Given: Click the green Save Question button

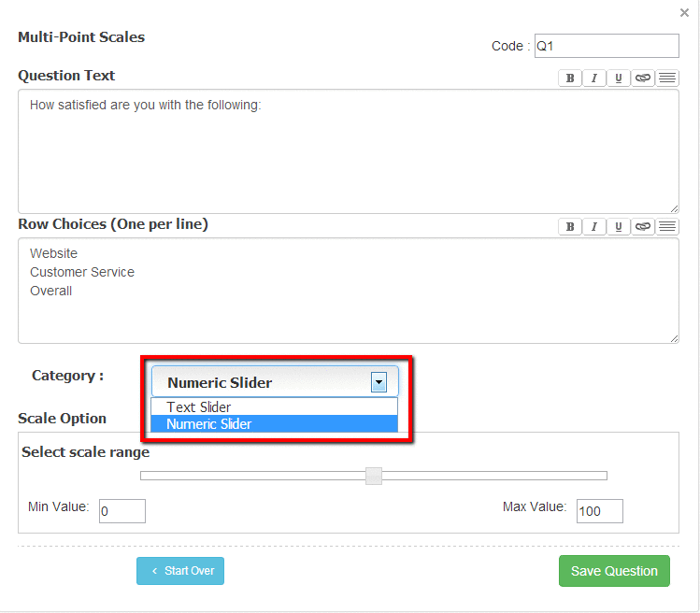Looking at the screenshot, I should (614, 571).
